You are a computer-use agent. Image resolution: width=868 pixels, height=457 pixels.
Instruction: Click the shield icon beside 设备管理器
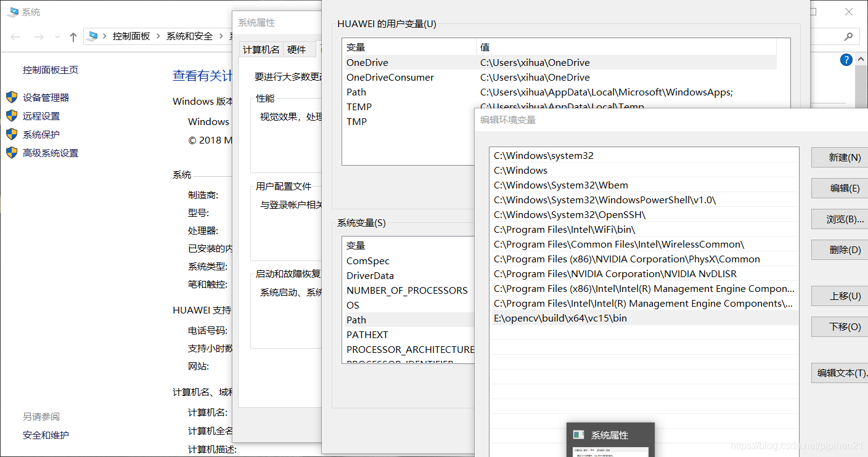pyautogui.click(x=12, y=97)
